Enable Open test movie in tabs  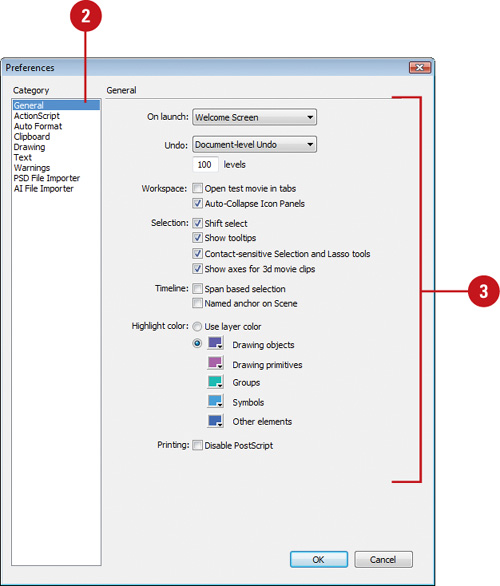click(197, 188)
